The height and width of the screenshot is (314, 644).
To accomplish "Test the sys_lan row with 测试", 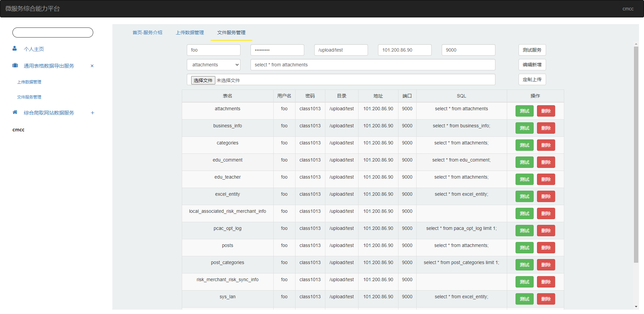I will 525,299.
